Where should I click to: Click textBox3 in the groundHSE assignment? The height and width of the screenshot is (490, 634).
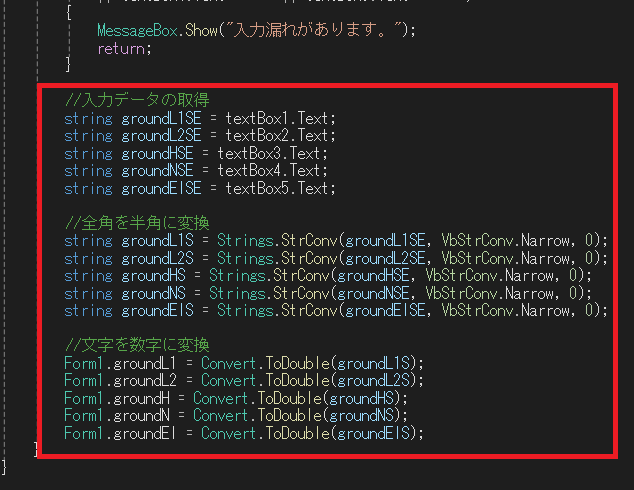[252, 153]
